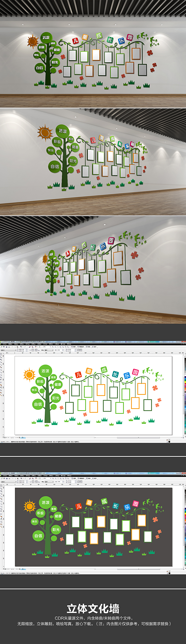Image resolution: width=186 pixels, height=644 pixels.
Task: Click 排版 button in lower CorelDRAW toolbar
Action: pyautogui.click(x=73, y=478)
